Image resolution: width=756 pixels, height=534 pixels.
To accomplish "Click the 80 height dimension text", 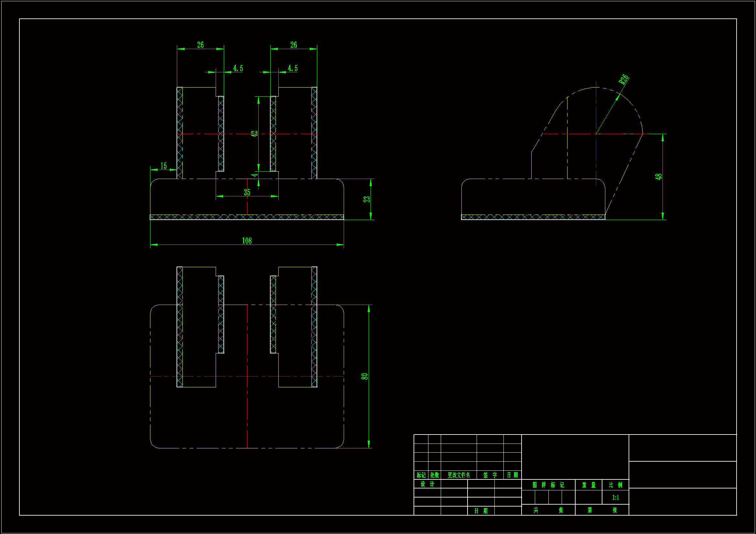I will tap(364, 376).
